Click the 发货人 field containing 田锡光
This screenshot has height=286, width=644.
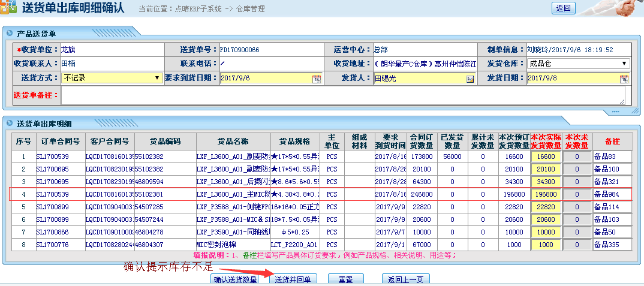[420, 79]
